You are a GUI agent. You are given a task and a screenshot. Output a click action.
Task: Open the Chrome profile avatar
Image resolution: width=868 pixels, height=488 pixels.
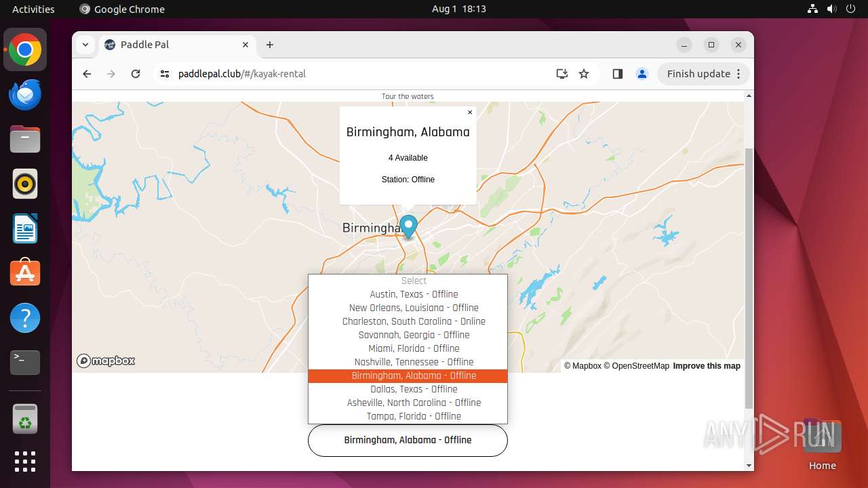pos(642,74)
